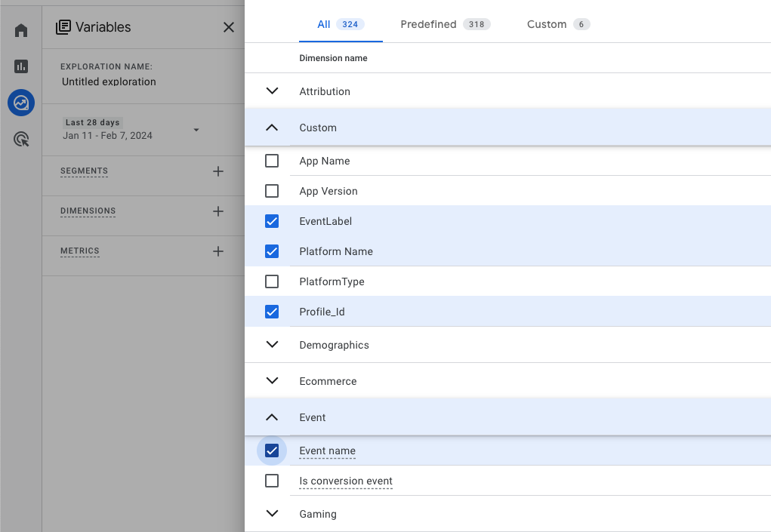
Task: Edit the Untitled exploration name field
Action: 109,81
